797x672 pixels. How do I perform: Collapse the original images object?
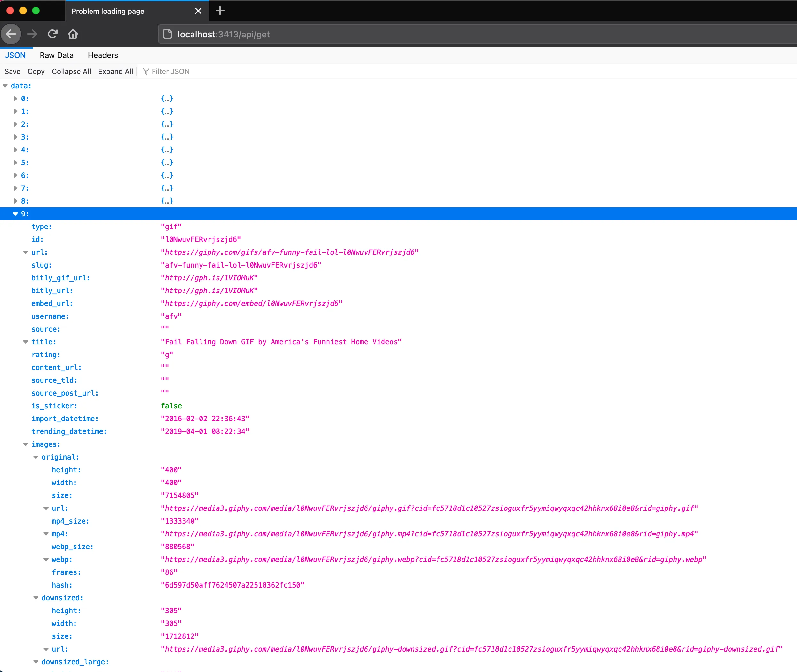(36, 458)
